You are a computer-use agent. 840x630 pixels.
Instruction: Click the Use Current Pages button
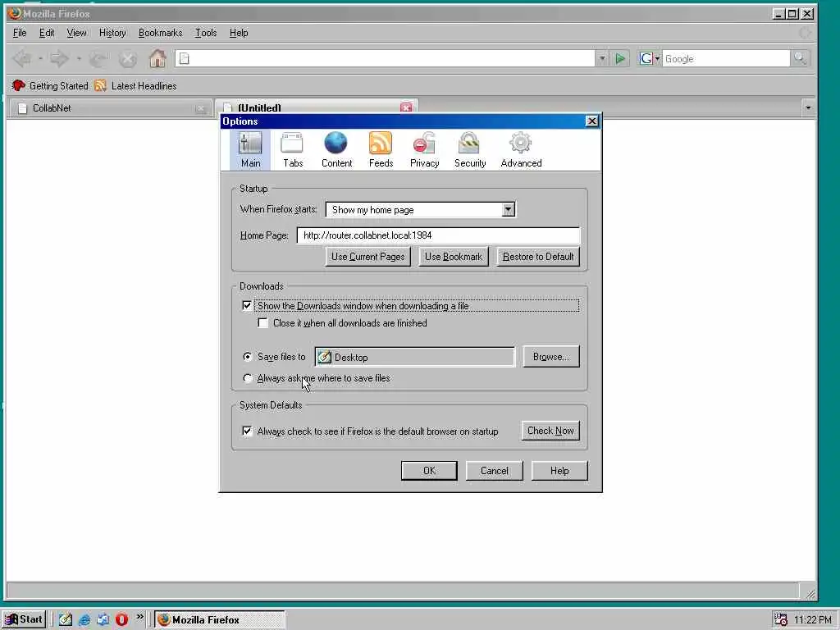click(368, 257)
